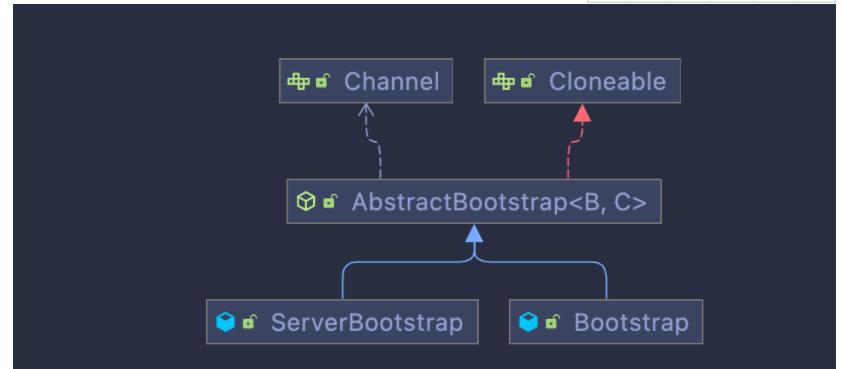Select the Cloneable node label

(x=608, y=82)
